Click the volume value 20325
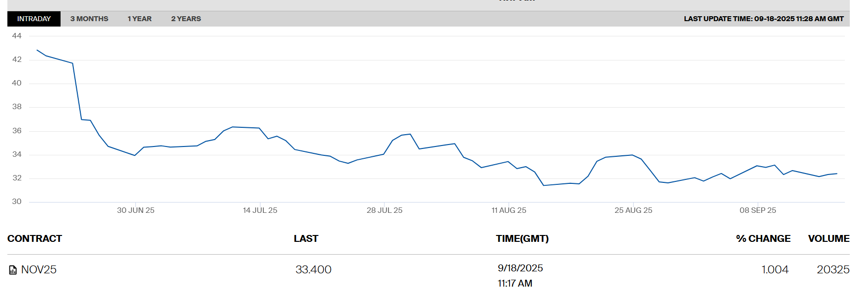868x292 pixels. point(833,269)
